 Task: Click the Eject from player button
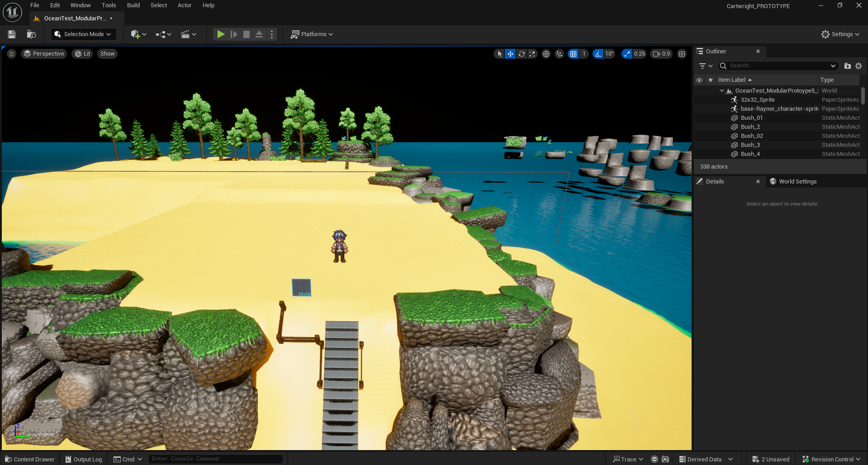[x=259, y=34]
